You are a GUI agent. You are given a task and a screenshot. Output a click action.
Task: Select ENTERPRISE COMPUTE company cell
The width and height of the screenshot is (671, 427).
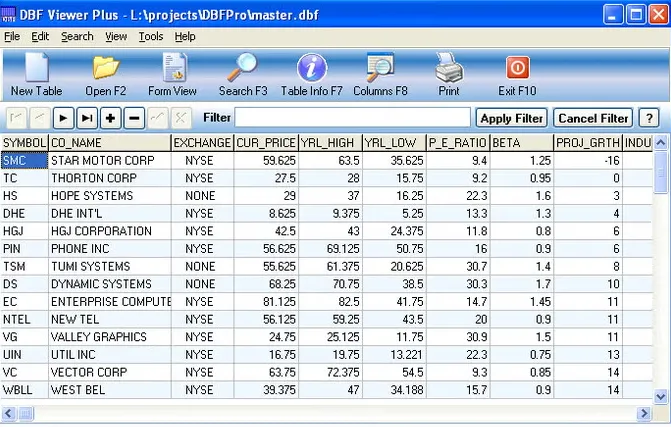(x=110, y=302)
